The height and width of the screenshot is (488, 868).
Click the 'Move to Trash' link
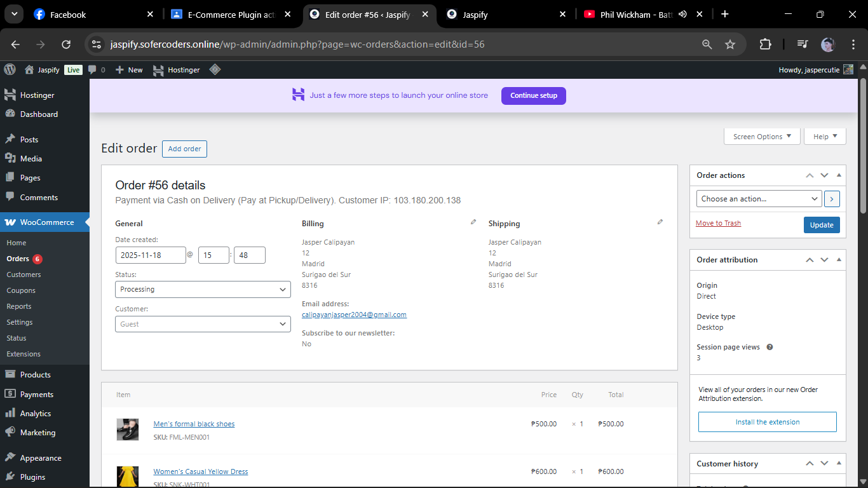coord(718,222)
